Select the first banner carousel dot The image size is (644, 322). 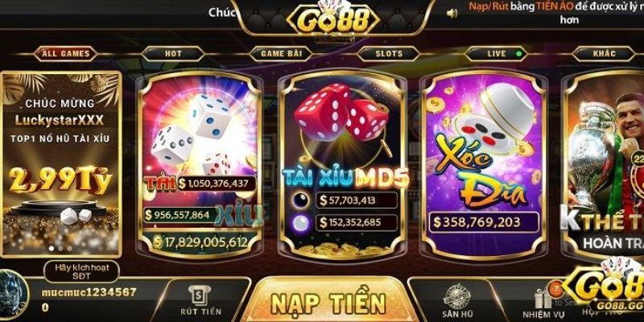pyautogui.click(x=52, y=248)
